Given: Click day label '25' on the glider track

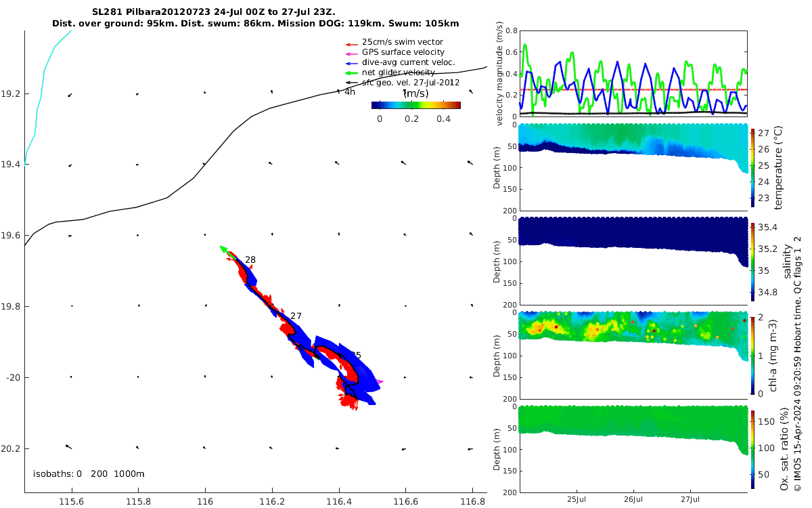Looking at the screenshot, I should click(x=355, y=356).
